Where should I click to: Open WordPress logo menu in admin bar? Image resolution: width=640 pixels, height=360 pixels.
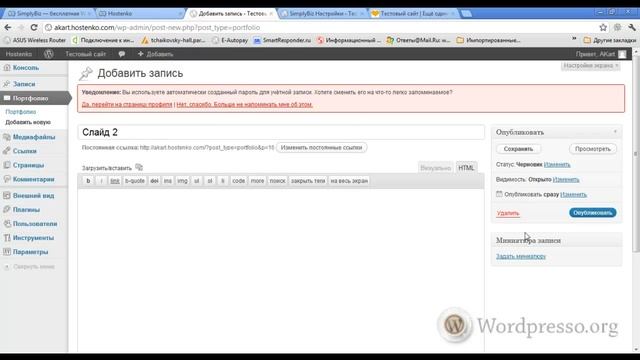pos(49,54)
